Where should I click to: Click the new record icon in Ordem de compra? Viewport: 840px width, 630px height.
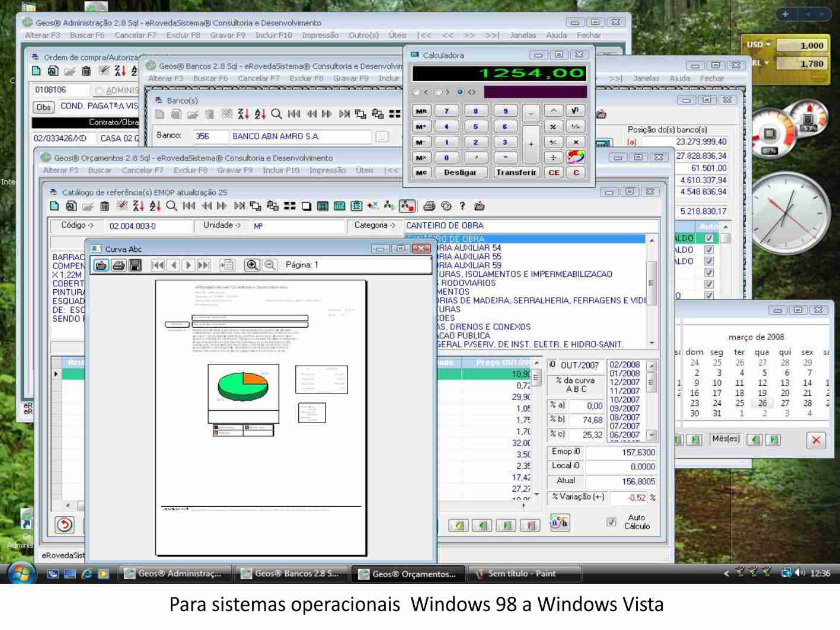[36, 71]
